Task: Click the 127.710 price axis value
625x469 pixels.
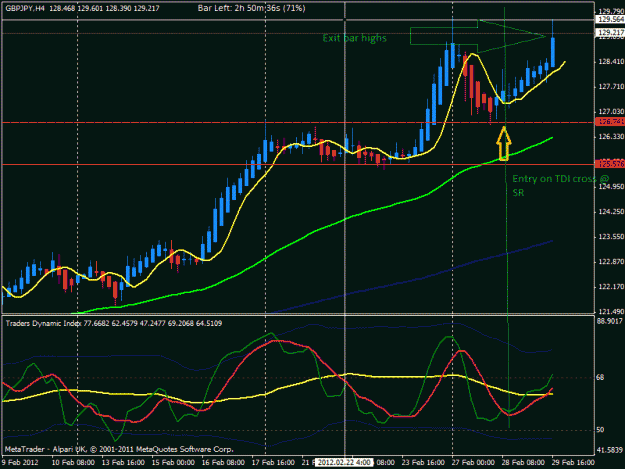Action: (611, 86)
